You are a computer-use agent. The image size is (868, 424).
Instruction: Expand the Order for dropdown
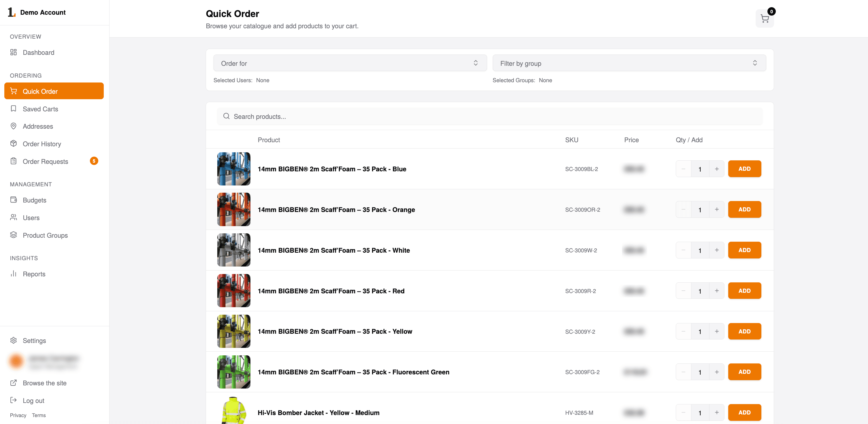pos(350,63)
